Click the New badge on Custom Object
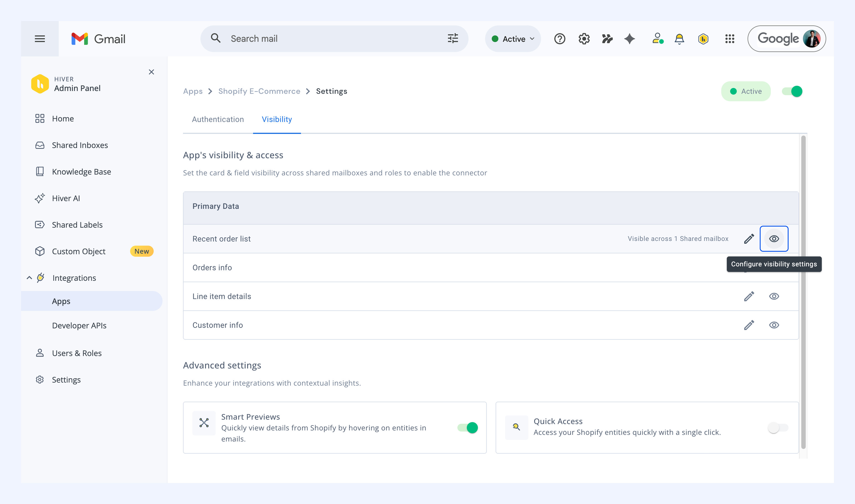This screenshot has width=855, height=504. coord(142,251)
